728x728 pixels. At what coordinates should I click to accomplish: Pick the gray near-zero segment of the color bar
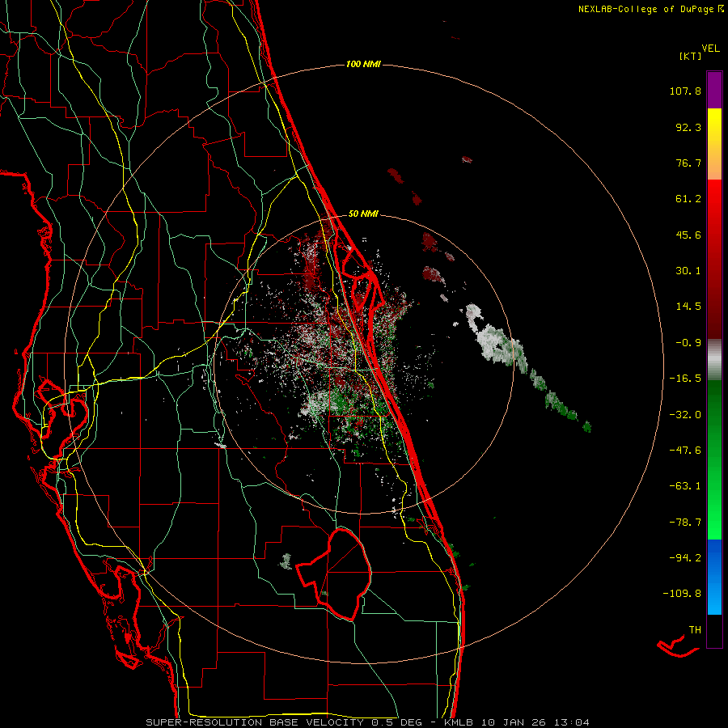[x=714, y=360]
